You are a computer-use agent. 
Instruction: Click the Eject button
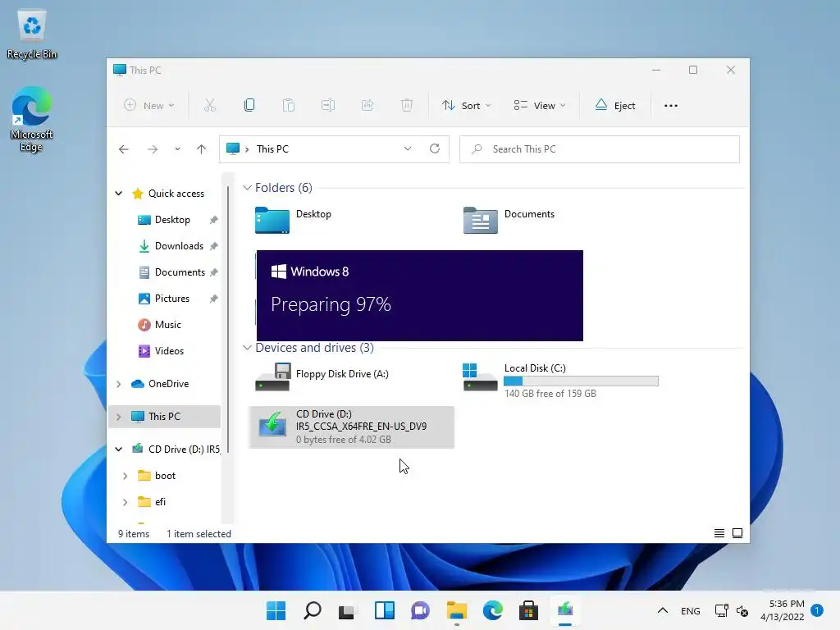click(615, 106)
